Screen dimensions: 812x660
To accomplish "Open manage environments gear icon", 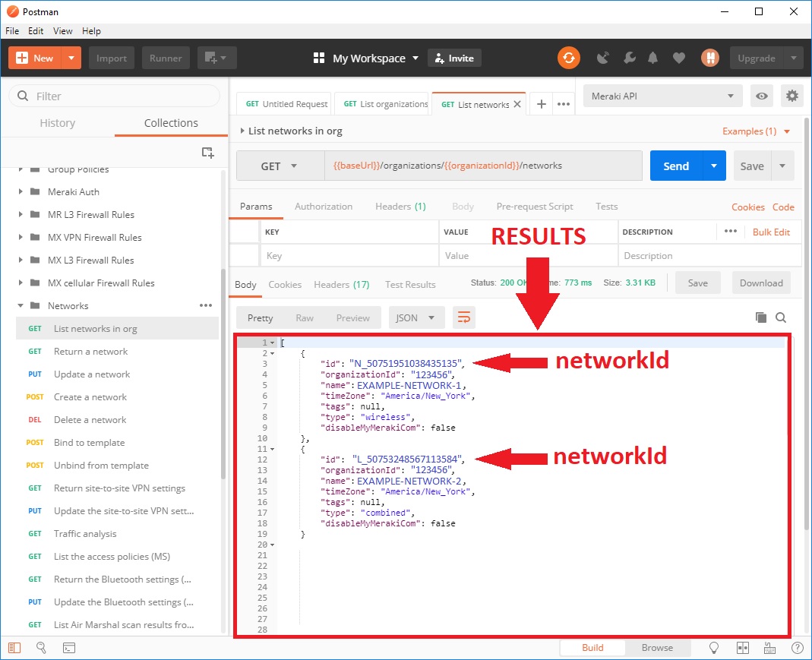I will (792, 96).
